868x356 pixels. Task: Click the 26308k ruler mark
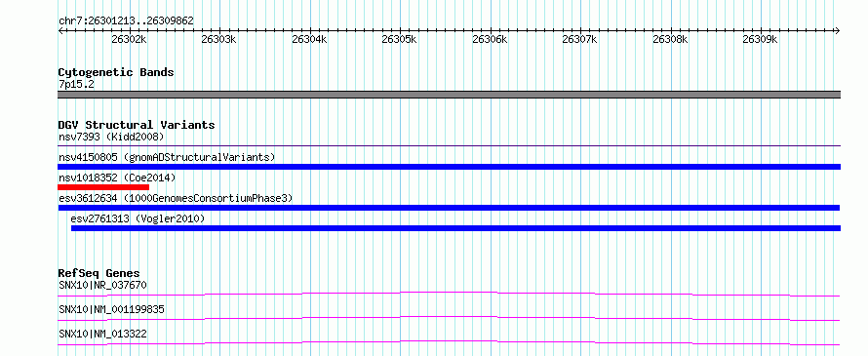[670, 39]
